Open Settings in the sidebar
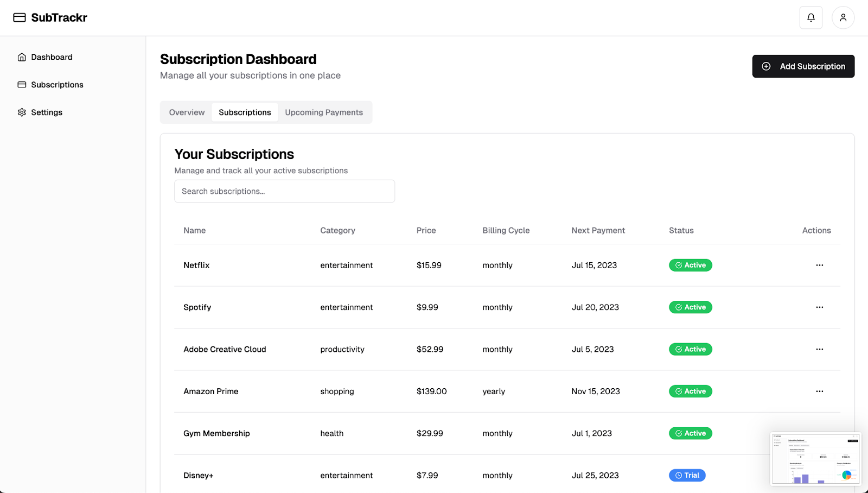868x493 pixels. (47, 112)
